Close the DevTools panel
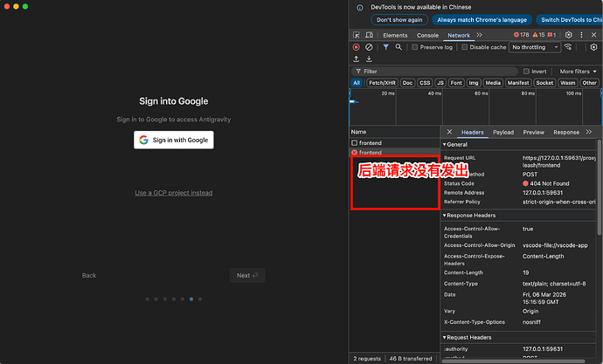The image size is (603, 364). point(593,35)
